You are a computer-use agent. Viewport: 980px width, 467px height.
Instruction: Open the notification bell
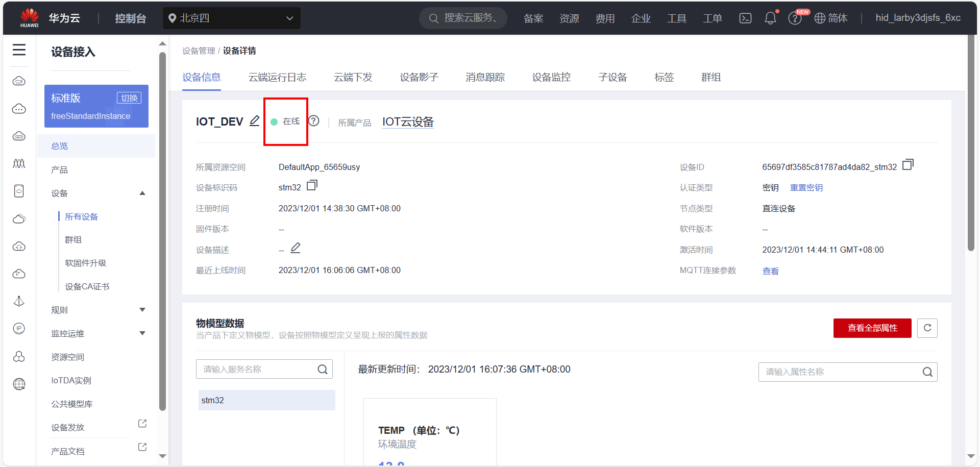(770, 18)
